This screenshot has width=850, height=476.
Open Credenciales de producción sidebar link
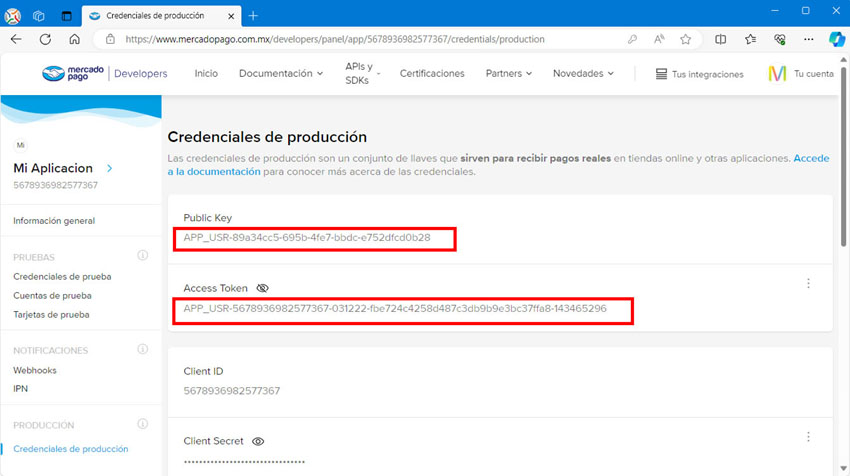pyautogui.click(x=71, y=449)
